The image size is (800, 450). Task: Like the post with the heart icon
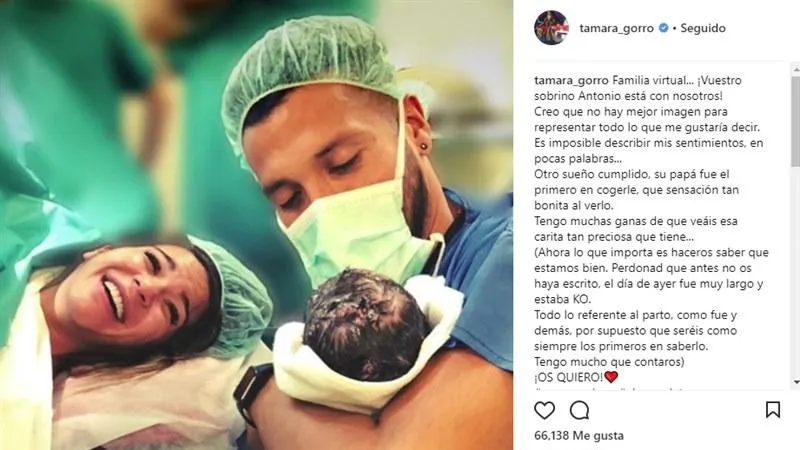[x=544, y=410]
